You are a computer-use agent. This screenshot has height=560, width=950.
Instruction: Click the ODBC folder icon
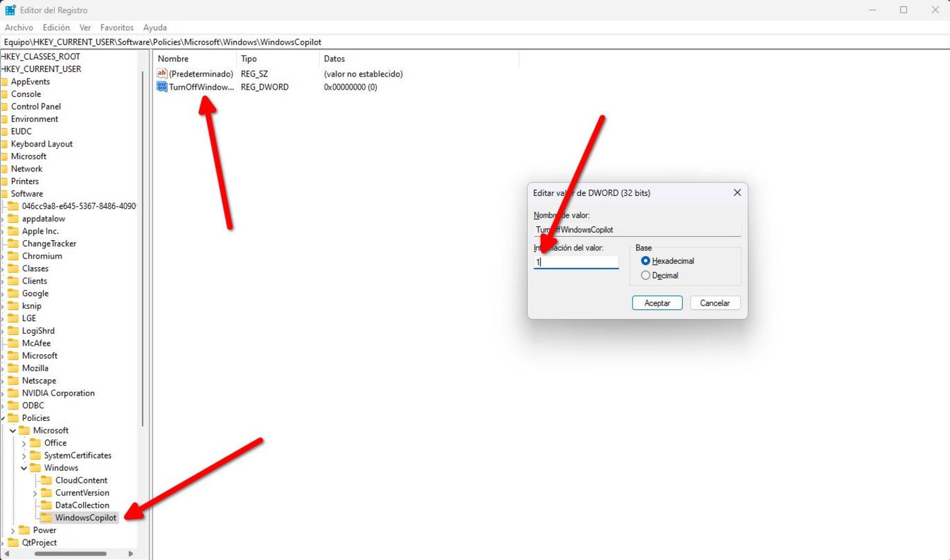tap(13, 406)
